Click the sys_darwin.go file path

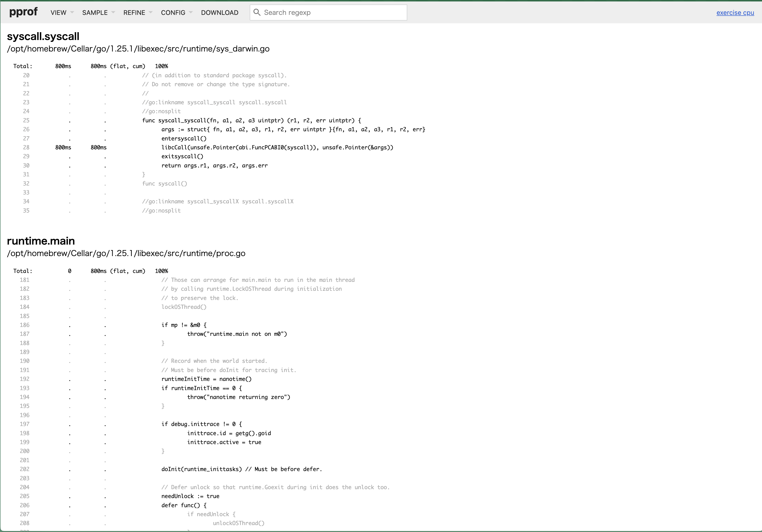[138, 49]
